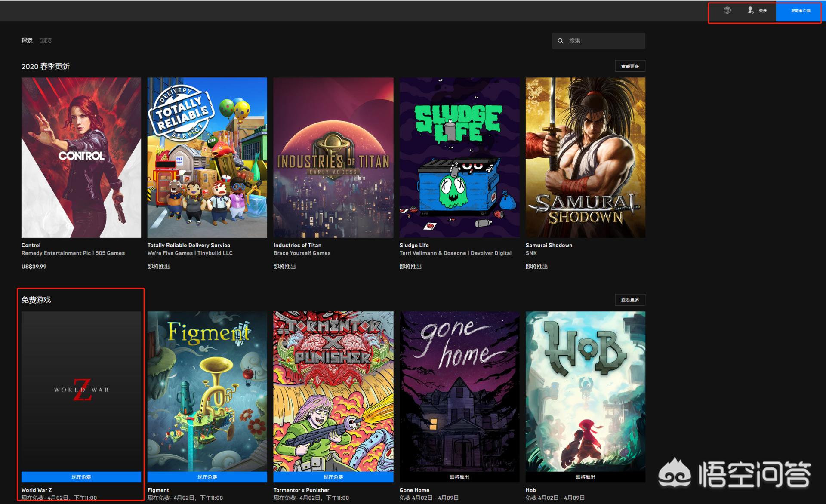This screenshot has height=504, width=826.
Task: Open the Sludge Life cover
Action: point(459,157)
